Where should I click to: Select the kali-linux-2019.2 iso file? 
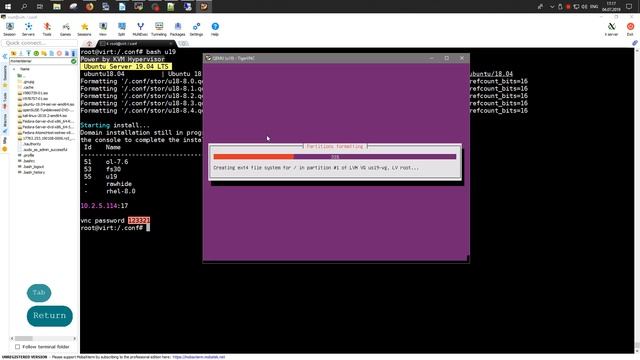coord(42,116)
